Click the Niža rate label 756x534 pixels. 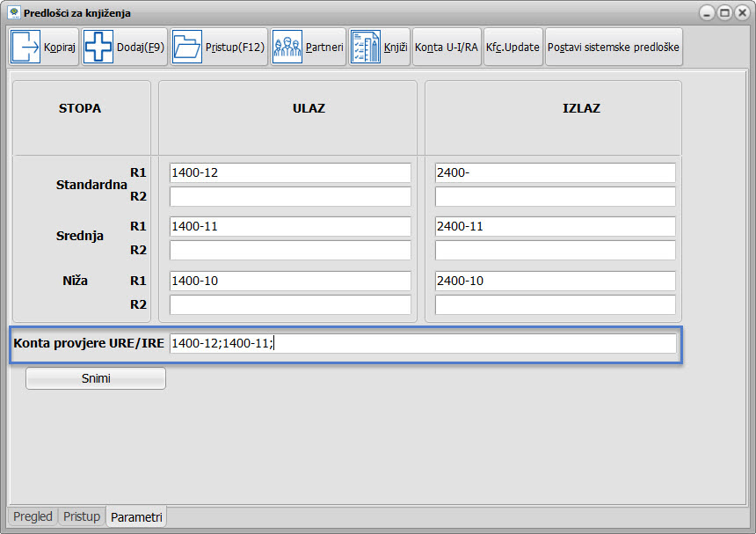click(x=76, y=281)
